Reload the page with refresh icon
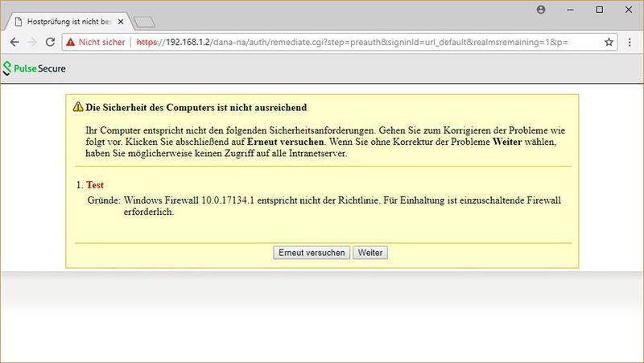 [50, 42]
